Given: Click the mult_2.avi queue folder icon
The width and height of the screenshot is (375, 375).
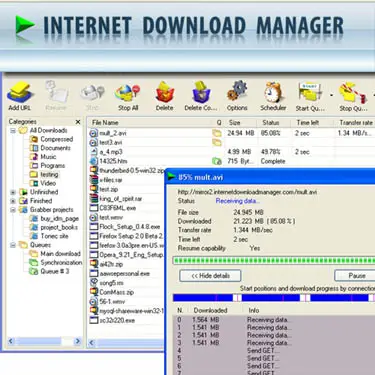Looking at the screenshot, I should coord(217,133).
